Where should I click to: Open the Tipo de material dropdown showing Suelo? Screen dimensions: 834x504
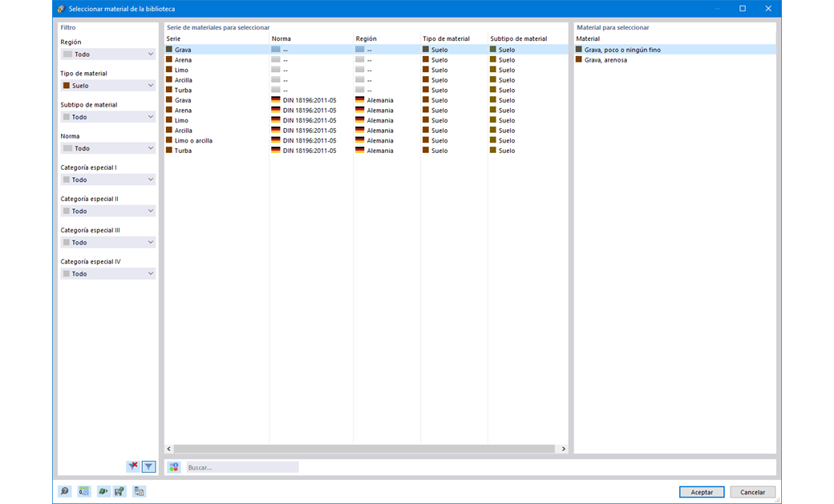tap(108, 86)
